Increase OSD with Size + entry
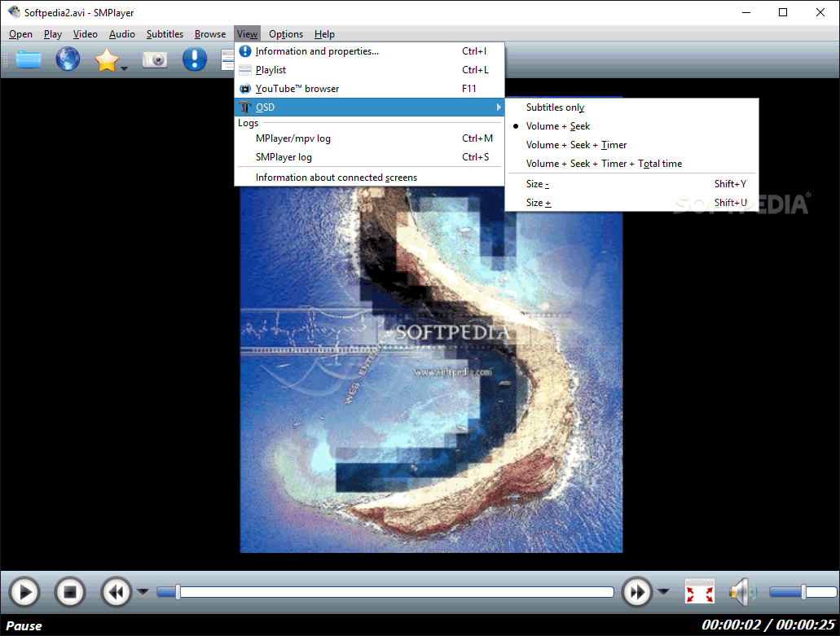The width and height of the screenshot is (840, 636). point(631,203)
